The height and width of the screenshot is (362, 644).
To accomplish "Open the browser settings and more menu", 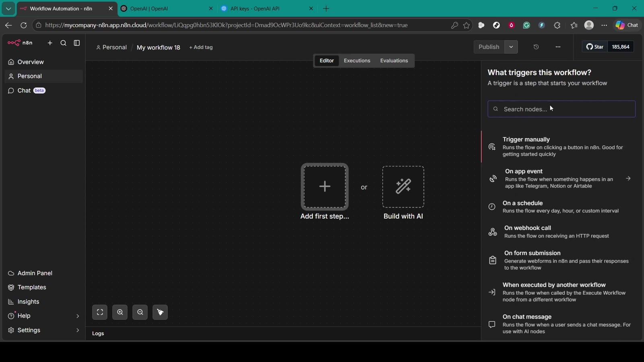I will (x=604, y=25).
